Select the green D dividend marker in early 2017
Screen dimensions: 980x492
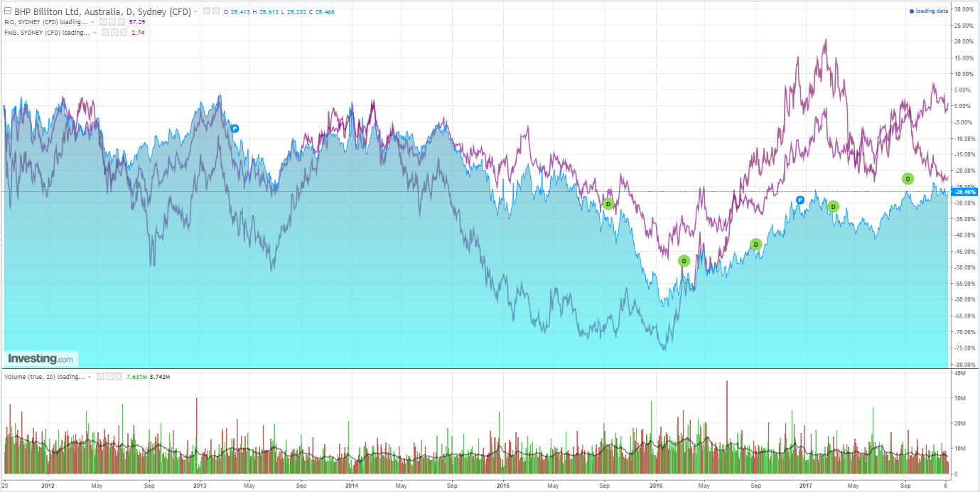(x=833, y=207)
